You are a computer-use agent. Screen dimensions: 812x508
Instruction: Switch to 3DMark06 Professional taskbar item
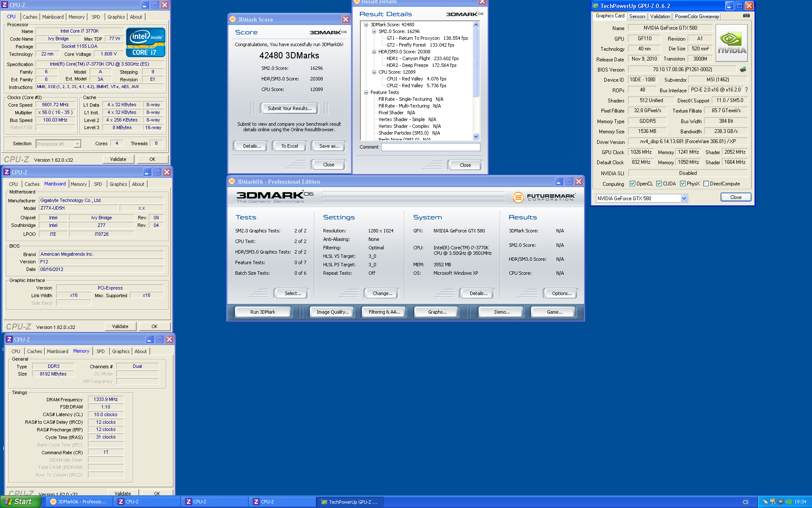point(79,502)
